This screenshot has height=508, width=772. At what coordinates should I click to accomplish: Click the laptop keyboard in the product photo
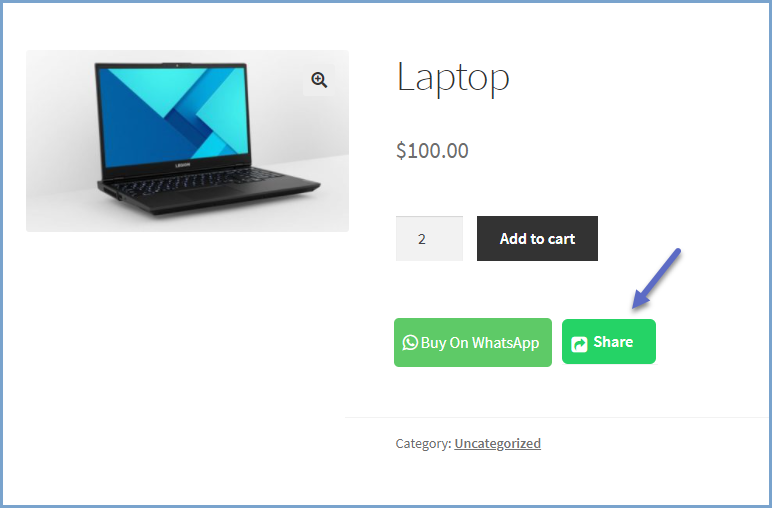click(197, 183)
